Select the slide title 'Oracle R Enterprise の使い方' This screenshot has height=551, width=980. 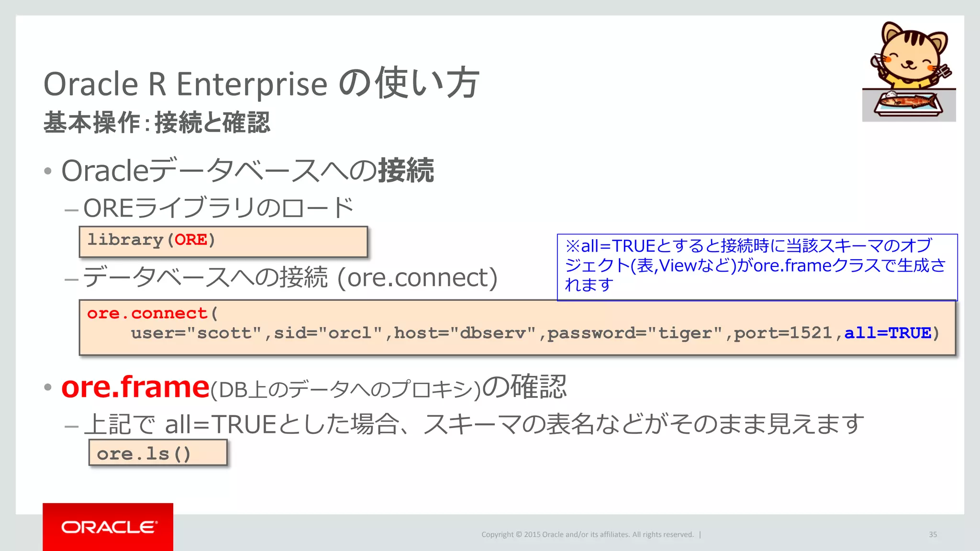pyautogui.click(x=261, y=83)
